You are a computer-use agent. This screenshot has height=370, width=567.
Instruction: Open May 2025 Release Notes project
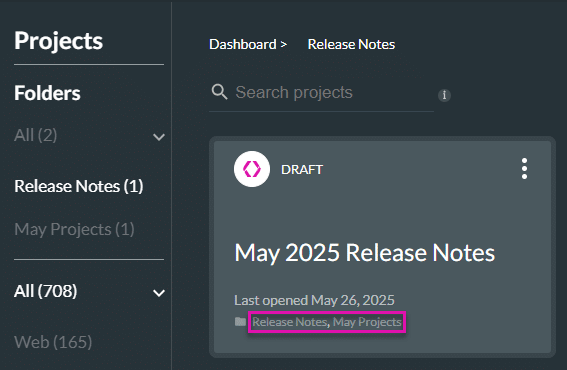[x=364, y=252]
